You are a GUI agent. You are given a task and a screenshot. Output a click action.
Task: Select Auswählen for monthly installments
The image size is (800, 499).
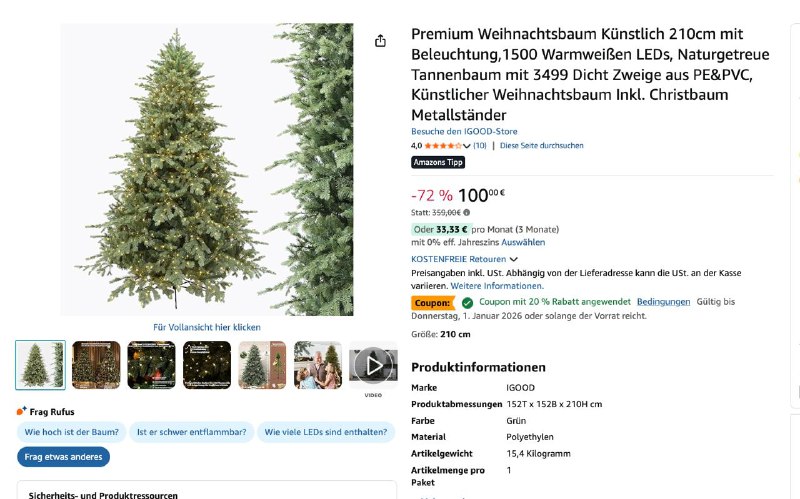(x=523, y=242)
